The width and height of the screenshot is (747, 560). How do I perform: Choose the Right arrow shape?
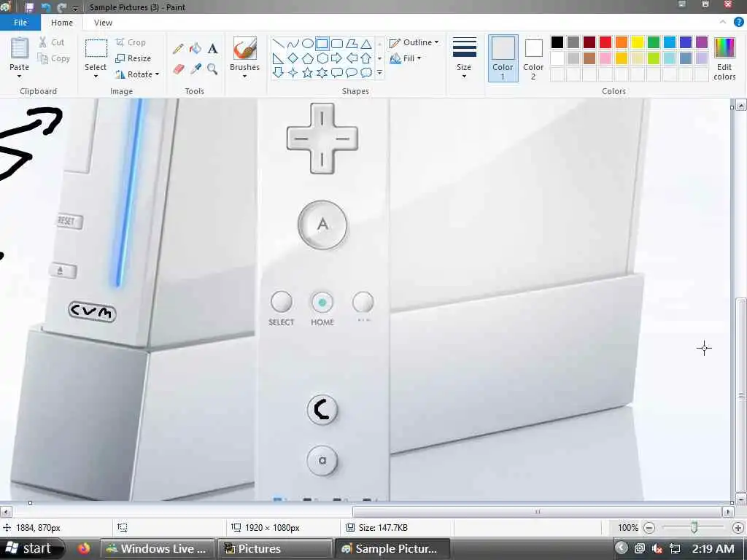pos(337,58)
